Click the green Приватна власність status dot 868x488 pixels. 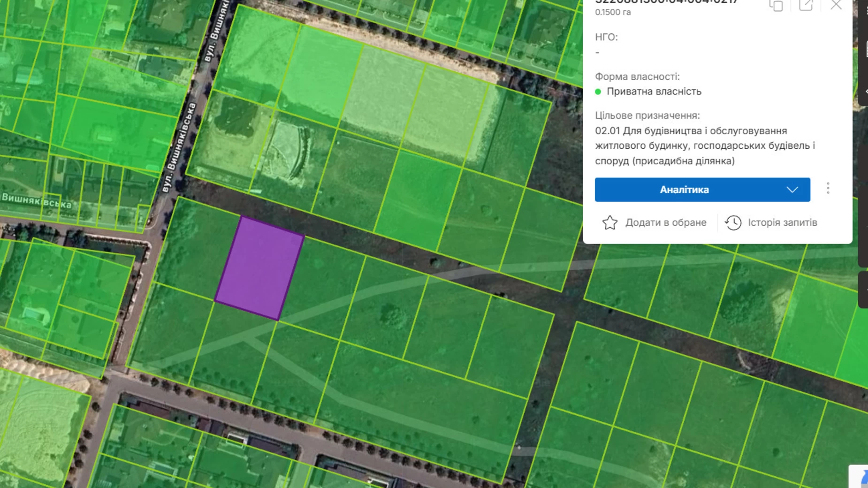[x=598, y=91]
